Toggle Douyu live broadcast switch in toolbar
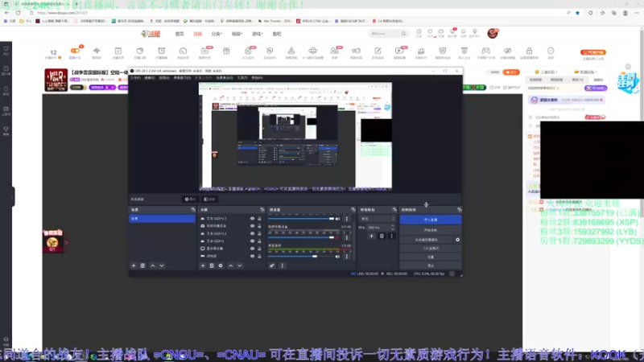Screen dimensions: 644x362 [x=75, y=51]
